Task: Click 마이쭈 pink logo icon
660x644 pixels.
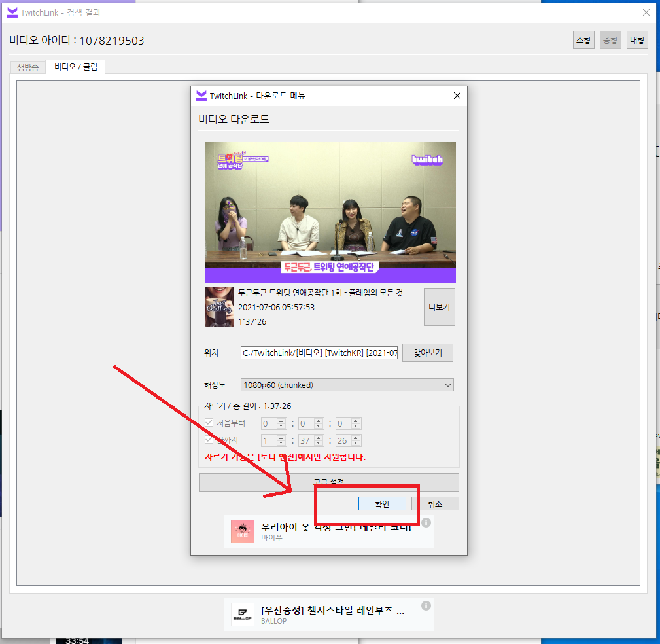Action: (243, 531)
